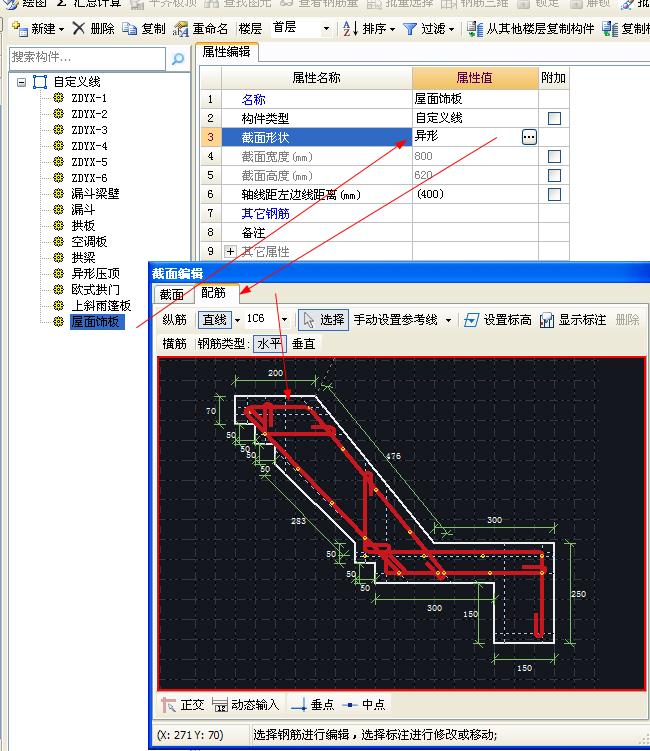Click the ellipsis button in 截面形状 row
Screen dimensions: 650x751
[x=529, y=137]
